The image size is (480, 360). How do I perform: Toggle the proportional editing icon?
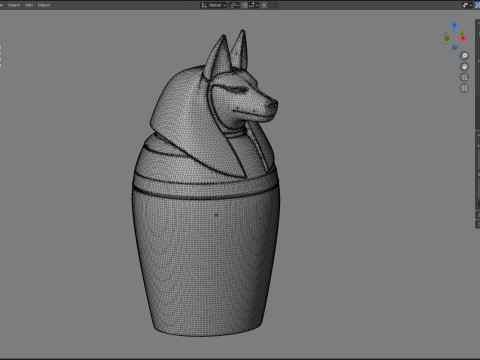(264, 5)
